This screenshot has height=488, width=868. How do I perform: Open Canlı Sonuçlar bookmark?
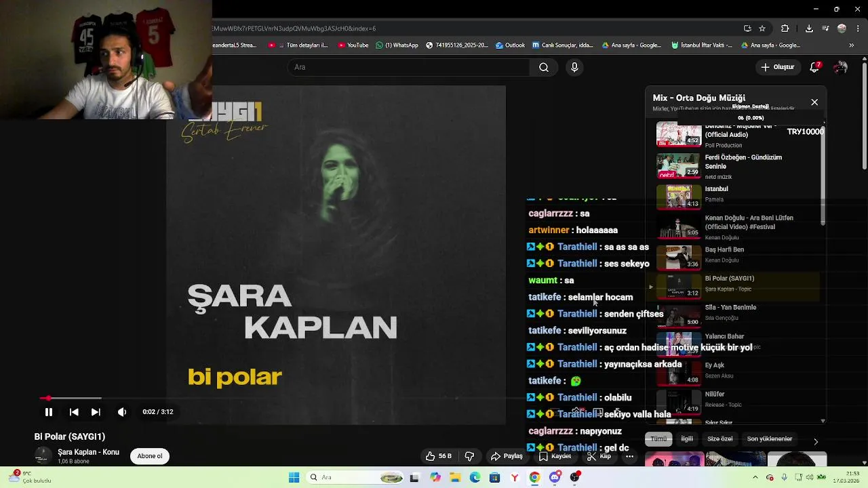[563, 45]
